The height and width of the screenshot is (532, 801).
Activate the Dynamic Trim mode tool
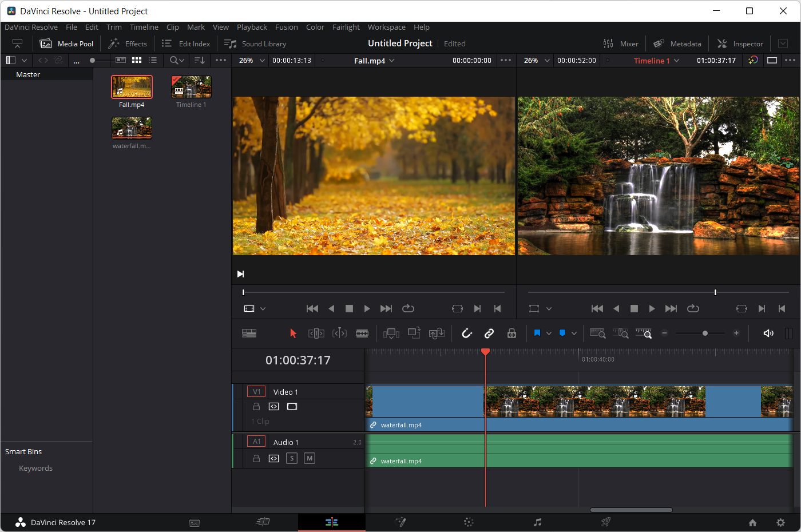(x=339, y=334)
